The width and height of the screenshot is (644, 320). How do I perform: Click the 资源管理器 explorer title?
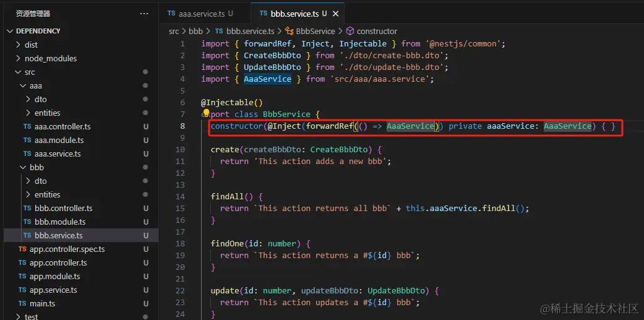tap(33, 14)
